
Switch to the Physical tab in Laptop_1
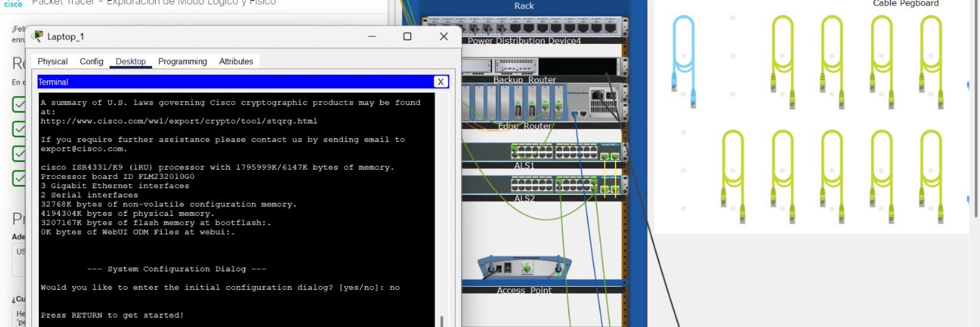click(x=53, y=61)
